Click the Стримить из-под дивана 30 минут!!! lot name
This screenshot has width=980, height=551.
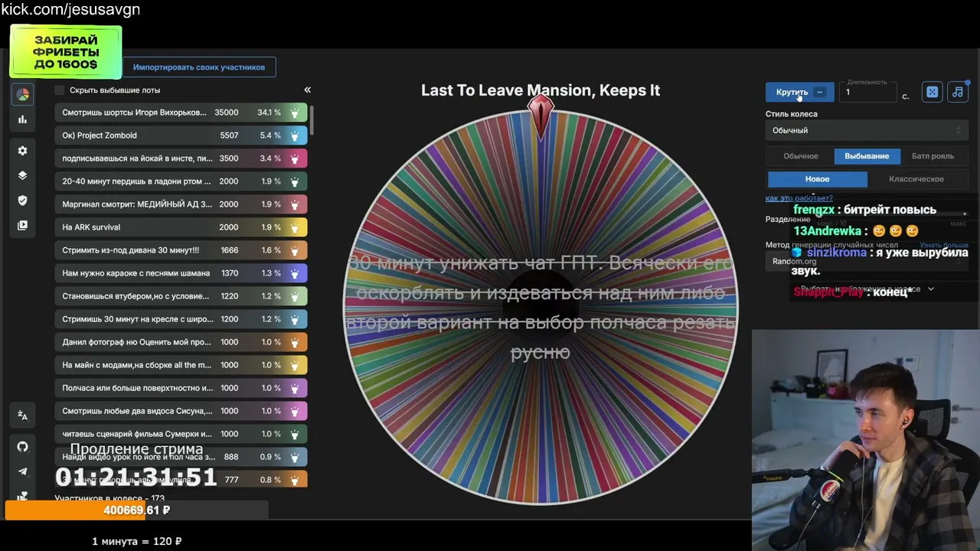(131, 250)
